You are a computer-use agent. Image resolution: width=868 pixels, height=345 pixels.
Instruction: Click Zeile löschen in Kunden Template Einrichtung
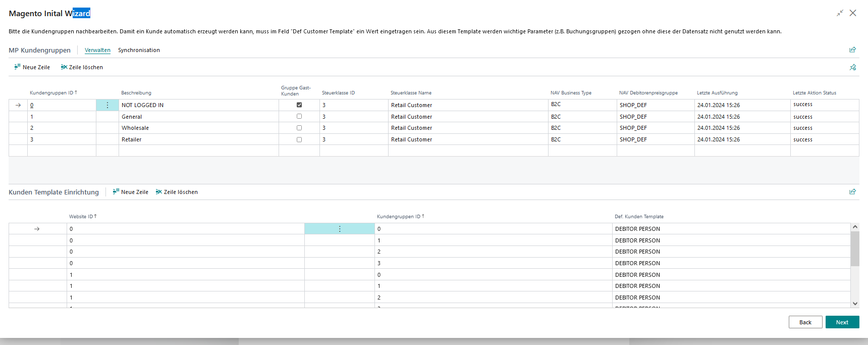pyautogui.click(x=177, y=192)
